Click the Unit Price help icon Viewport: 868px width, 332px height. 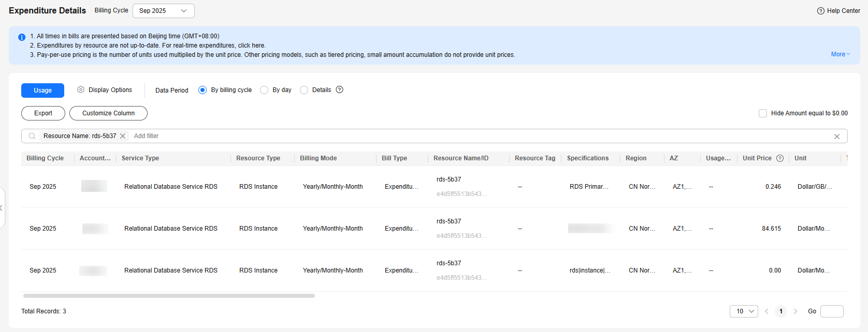780,158
